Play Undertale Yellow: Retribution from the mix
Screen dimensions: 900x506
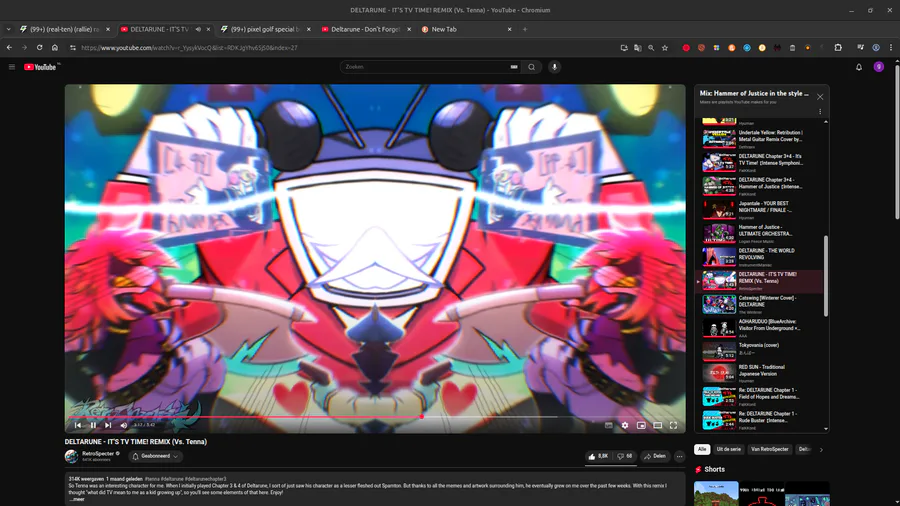(761, 139)
